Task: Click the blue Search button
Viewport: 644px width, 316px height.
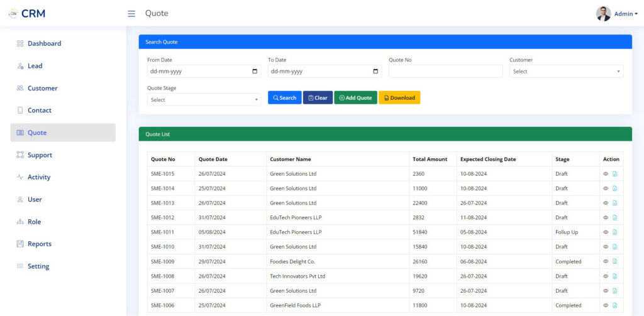Action: coord(285,97)
